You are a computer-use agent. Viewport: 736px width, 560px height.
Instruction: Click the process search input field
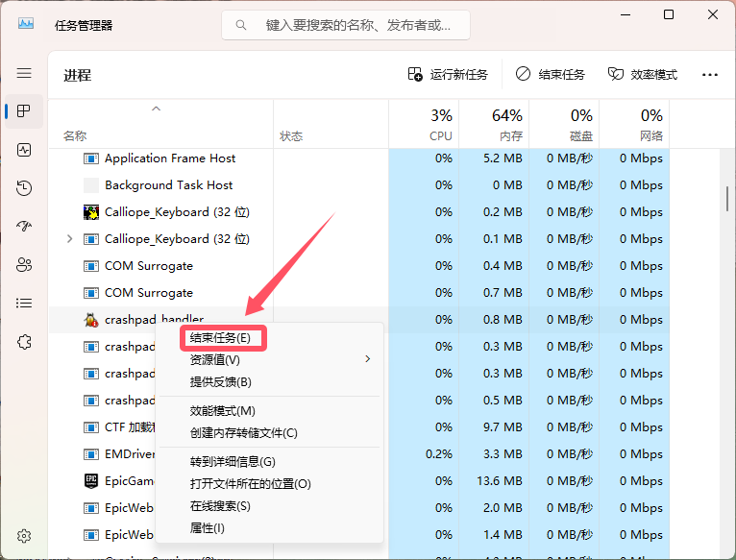pos(346,25)
